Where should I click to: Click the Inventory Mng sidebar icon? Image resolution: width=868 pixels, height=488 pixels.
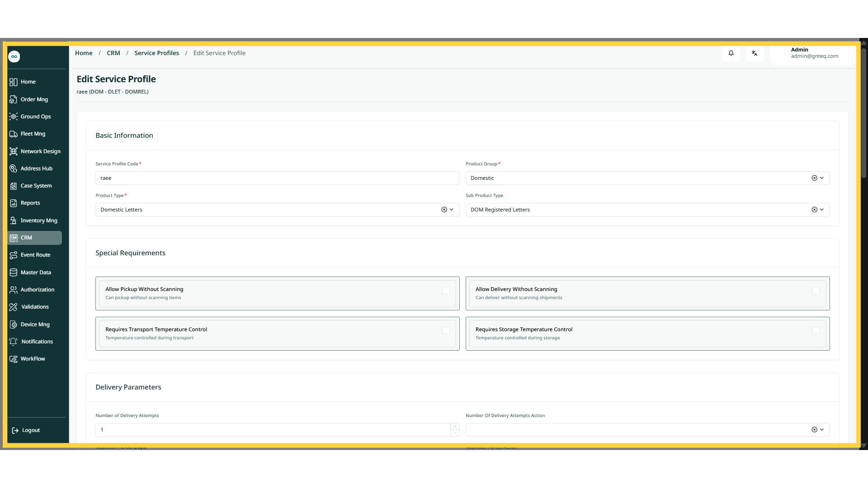[14, 221]
